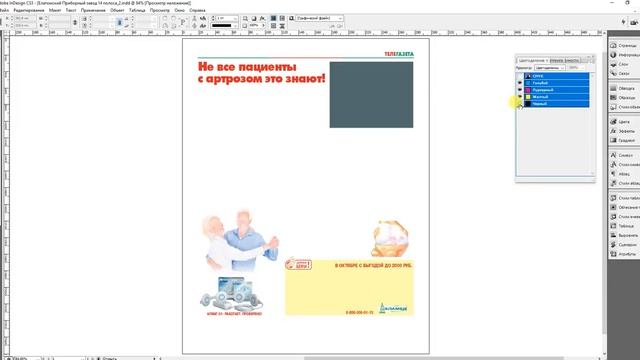Image resolution: width=640 pixels, height=360 pixels.
Task: Open the Swatches panel (Образцы) icon
Action: tap(613, 98)
